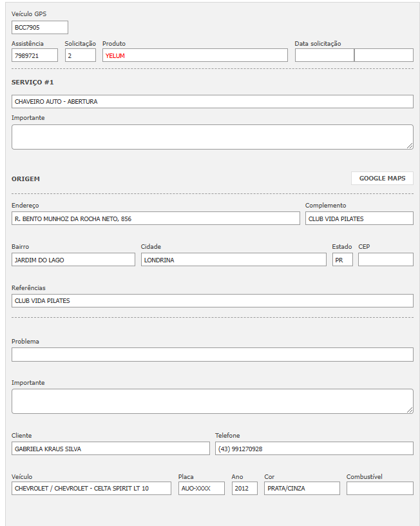Click the empty Combustível field
This screenshot has width=420, height=526.
tap(379, 489)
